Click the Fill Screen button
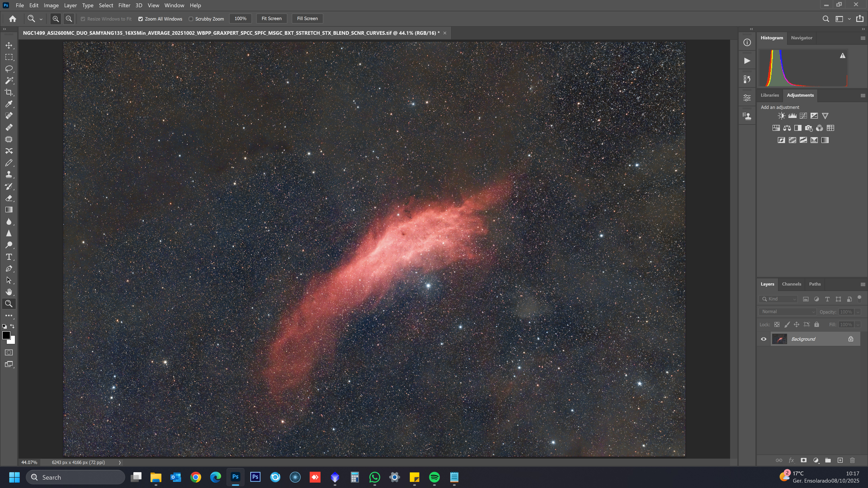868x488 pixels. click(307, 19)
